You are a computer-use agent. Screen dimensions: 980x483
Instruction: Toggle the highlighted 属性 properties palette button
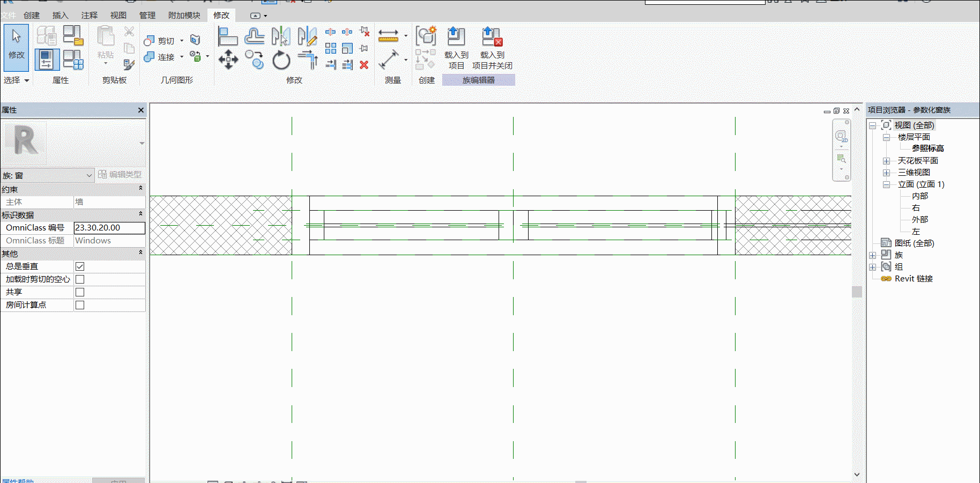pos(47,60)
